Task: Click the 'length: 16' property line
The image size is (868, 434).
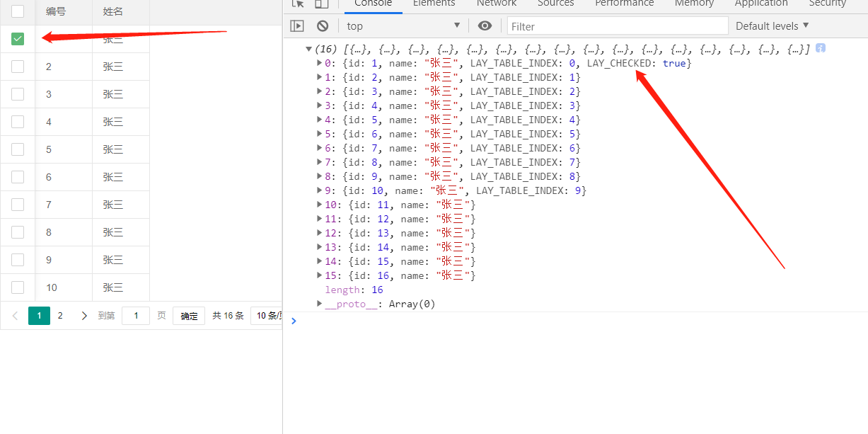Action: 354,290
